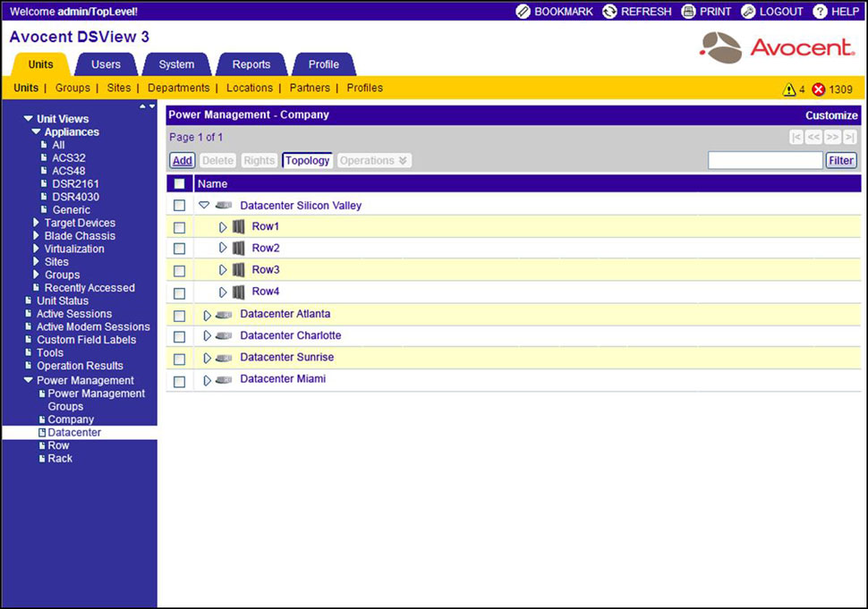Click the Row1 rack icon
The width and height of the screenshot is (868, 609).
(239, 227)
